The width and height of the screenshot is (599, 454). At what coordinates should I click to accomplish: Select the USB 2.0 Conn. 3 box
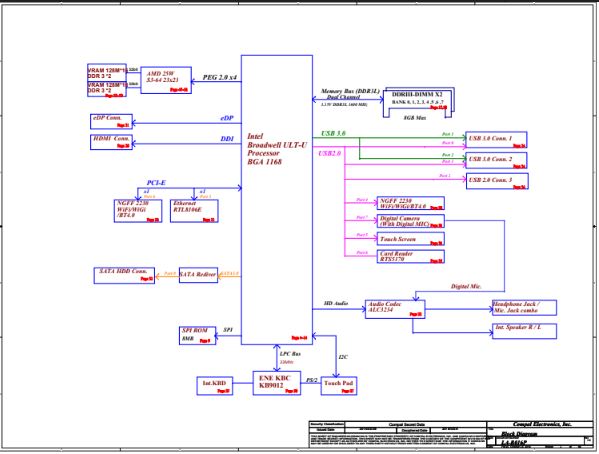497,181
